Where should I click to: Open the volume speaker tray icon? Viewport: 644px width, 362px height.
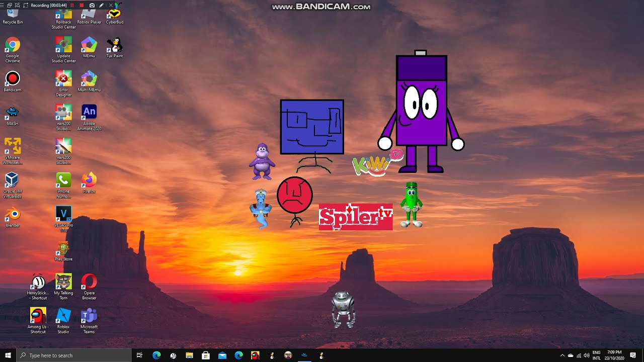(587, 355)
